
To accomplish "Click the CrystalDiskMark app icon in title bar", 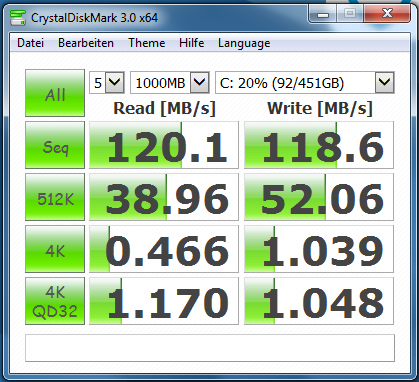I will pyautogui.click(x=18, y=18).
